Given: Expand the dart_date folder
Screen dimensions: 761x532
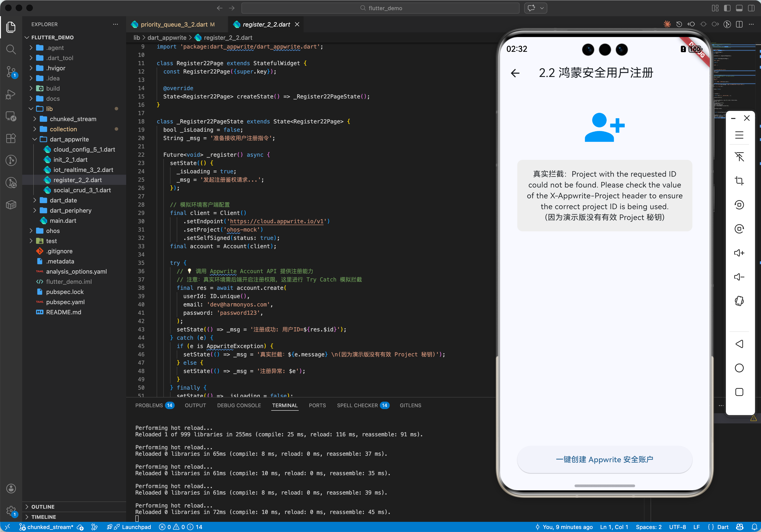Looking at the screenshot, I should [x=63, y=200].
